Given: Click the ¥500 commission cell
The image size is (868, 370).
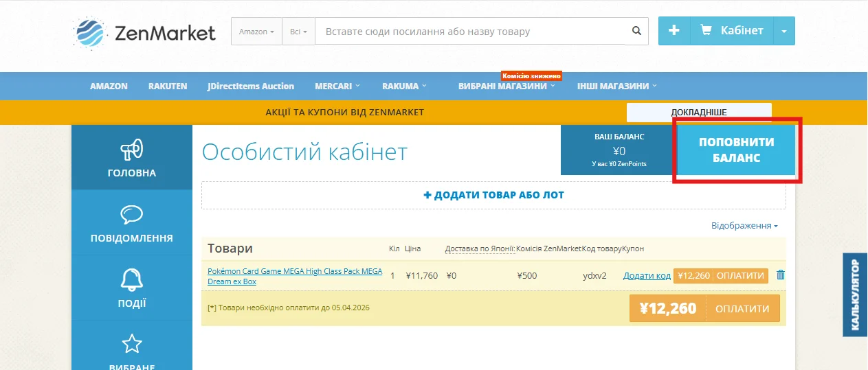Looking at the screenshot, I should point(527,276).
